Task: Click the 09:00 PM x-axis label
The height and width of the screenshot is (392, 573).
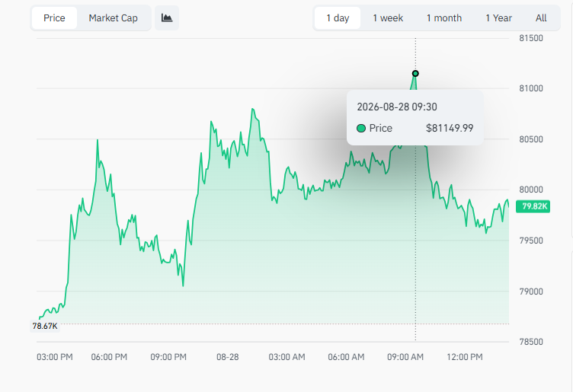Action: point(168,357)
